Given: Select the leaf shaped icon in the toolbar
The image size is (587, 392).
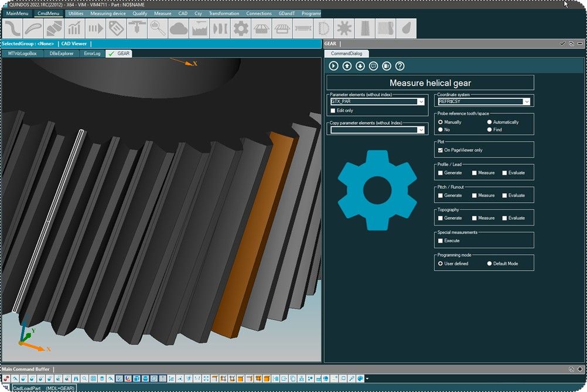Looking at the screenshot, I should point(406,29).
